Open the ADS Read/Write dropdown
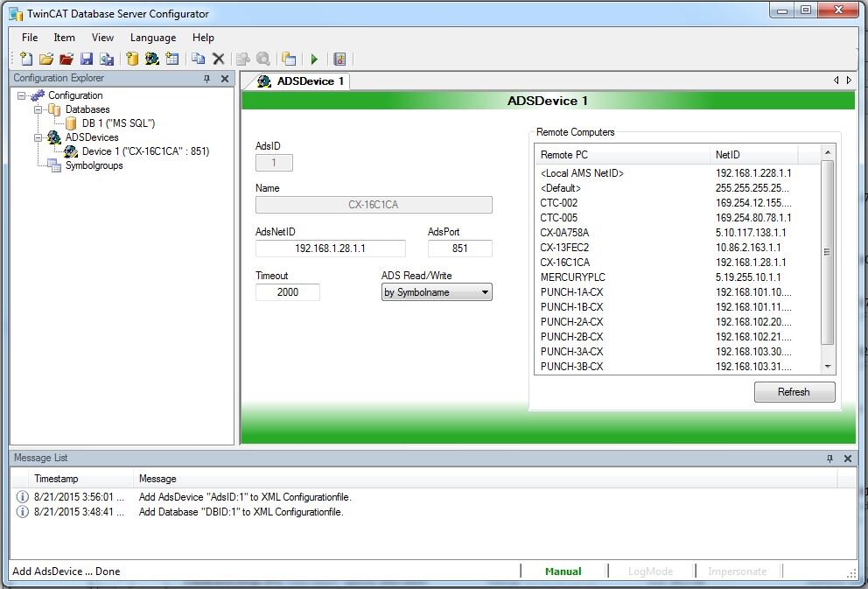The height and width of the screenshot is (589, 868). click(x=437, y=292)
